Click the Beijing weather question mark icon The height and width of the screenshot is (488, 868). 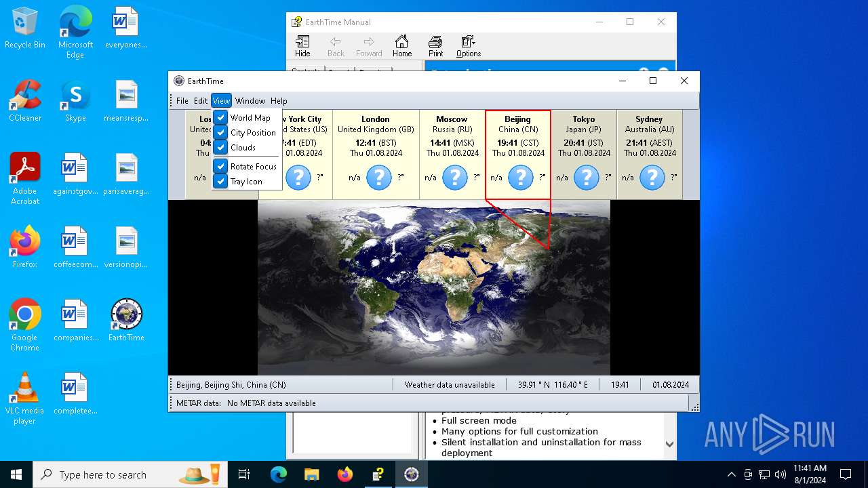coord(521,178)
